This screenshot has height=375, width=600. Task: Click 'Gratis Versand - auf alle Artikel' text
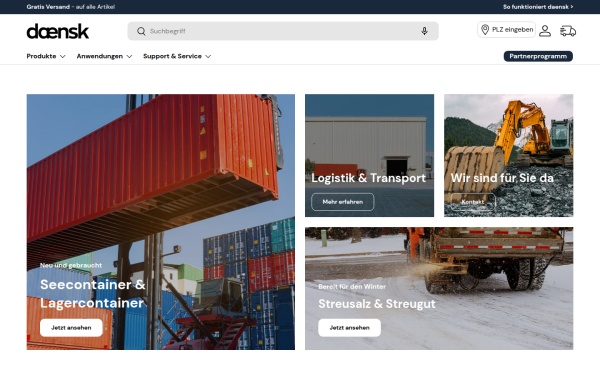tap(71, 7)
